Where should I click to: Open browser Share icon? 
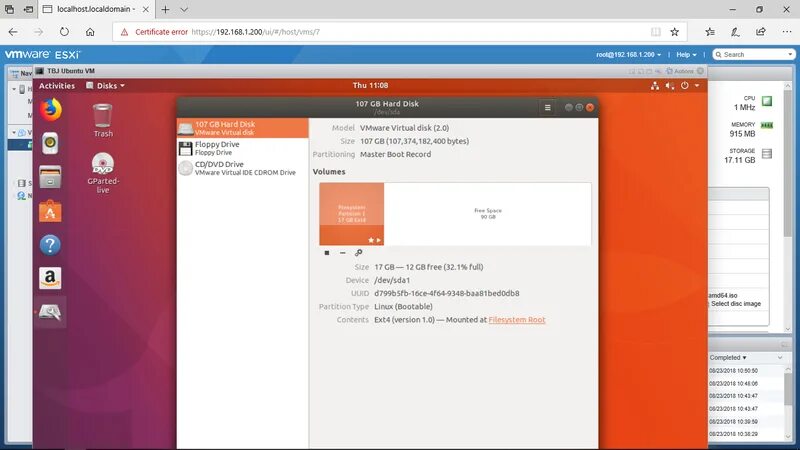tap(761, 32)
